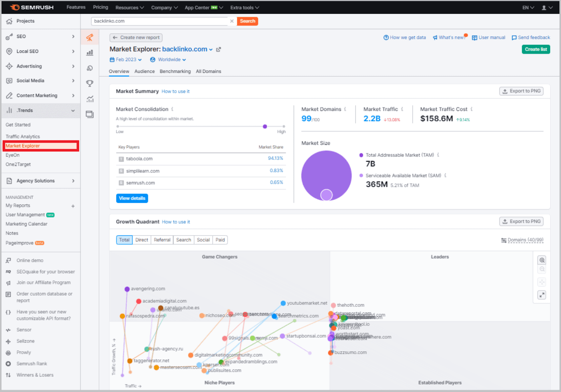This screenshot has height=392, width=561.
Task: Select the Referral traffic toggle
Action: [x=162, y=240]
